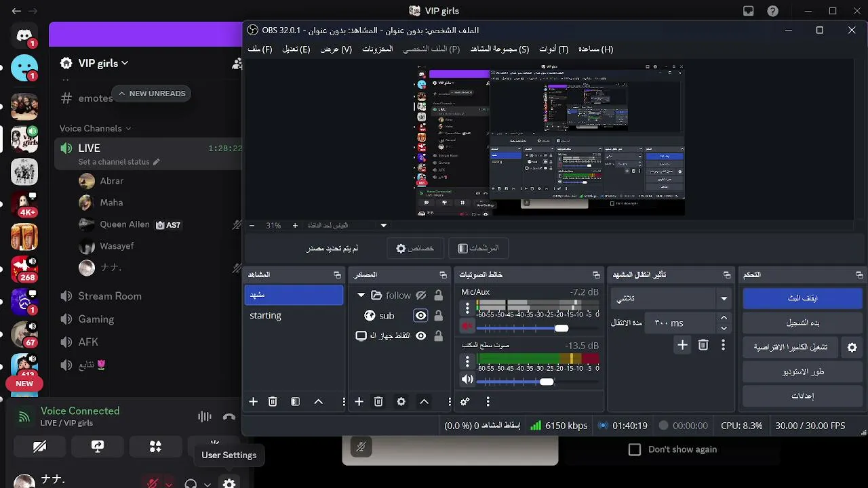Turn on Discord camera

40,447
